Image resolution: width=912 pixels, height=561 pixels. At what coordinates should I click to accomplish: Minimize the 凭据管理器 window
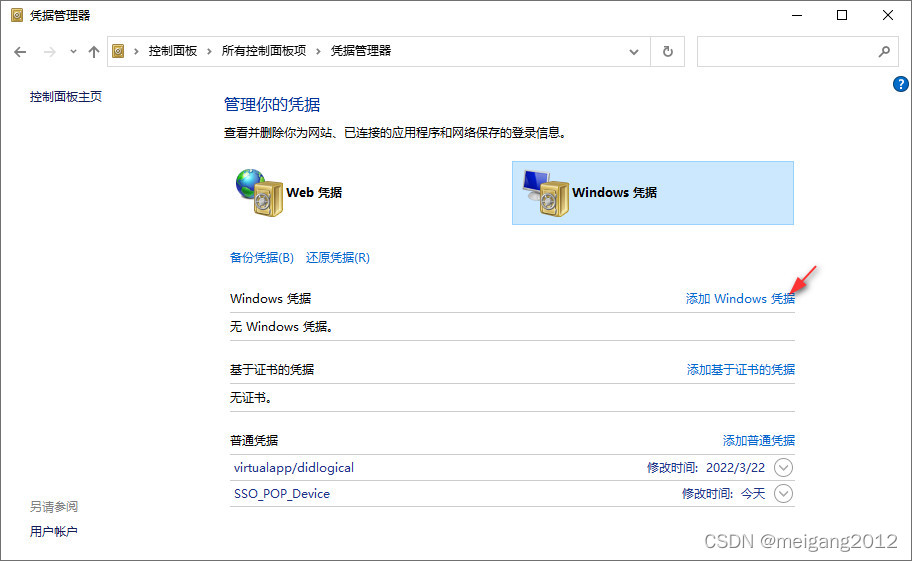click(x=797, y=15)
